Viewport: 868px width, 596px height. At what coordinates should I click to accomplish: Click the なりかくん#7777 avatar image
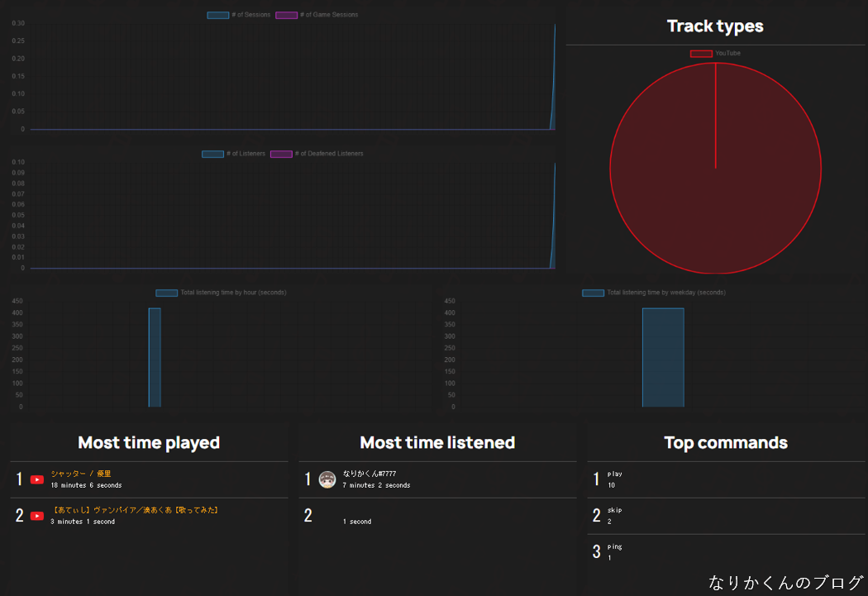[x=327, y=479]
